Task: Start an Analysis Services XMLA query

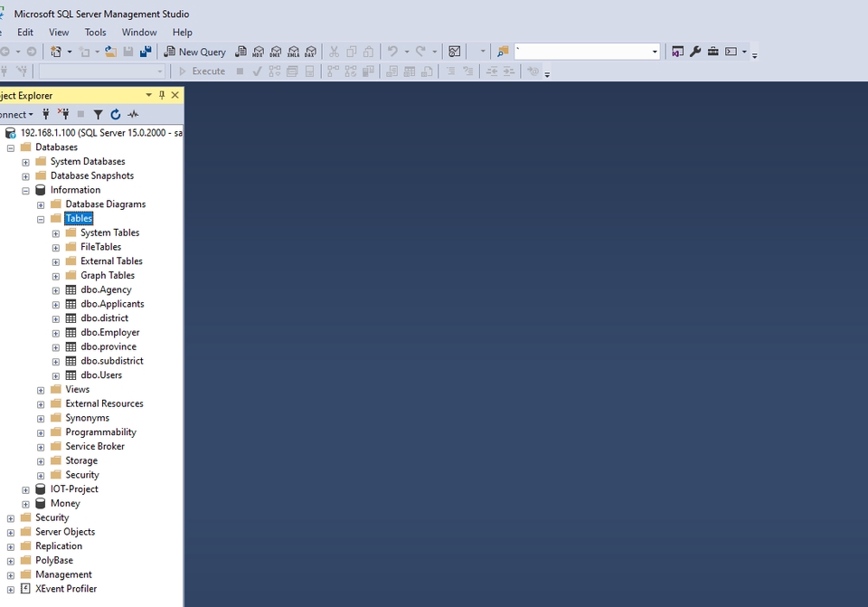Action: point(293,52)
